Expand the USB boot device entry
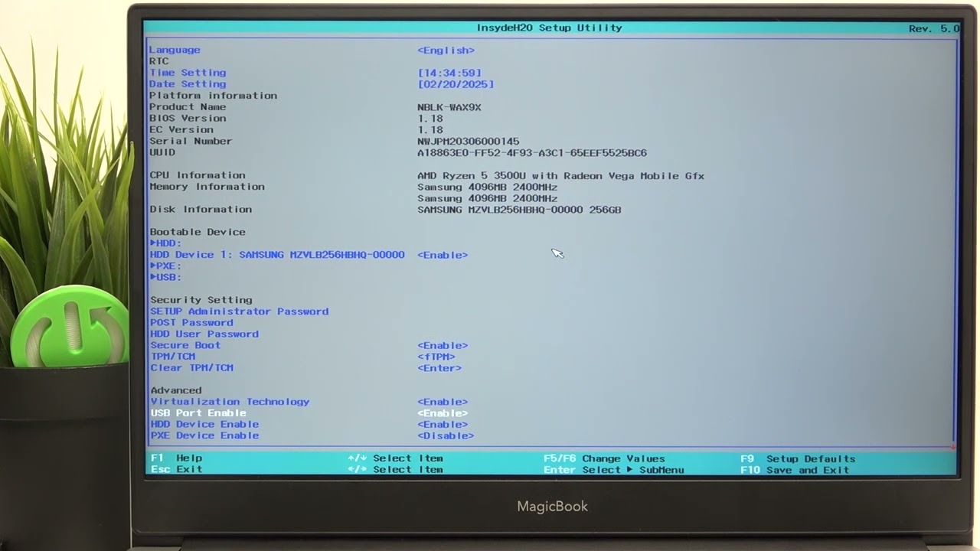Screen dimensions: 980x551 coord(165,277)
